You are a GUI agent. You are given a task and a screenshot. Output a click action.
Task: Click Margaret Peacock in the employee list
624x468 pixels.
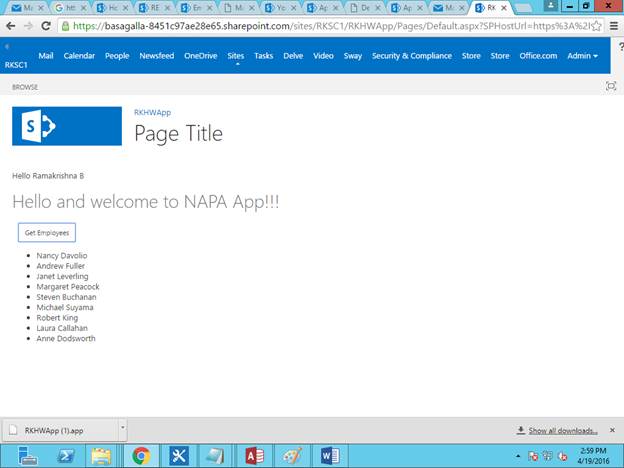[x=68, y=287]
